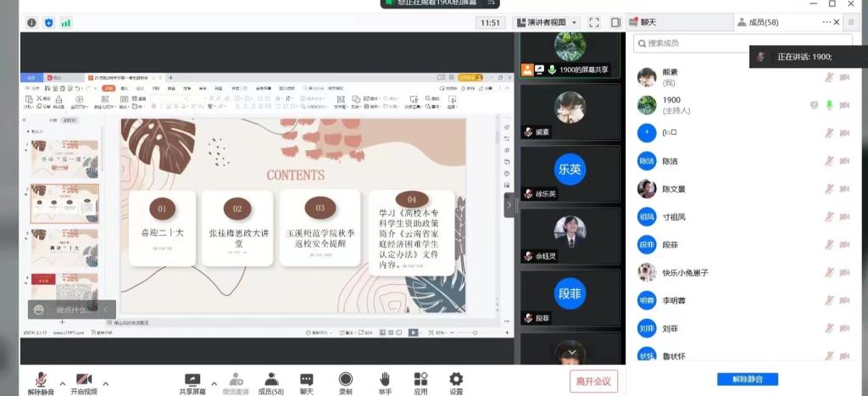Click the red 离开会议 button
Image resolution: width=868 pixels, height=396 pixels.
593,382
